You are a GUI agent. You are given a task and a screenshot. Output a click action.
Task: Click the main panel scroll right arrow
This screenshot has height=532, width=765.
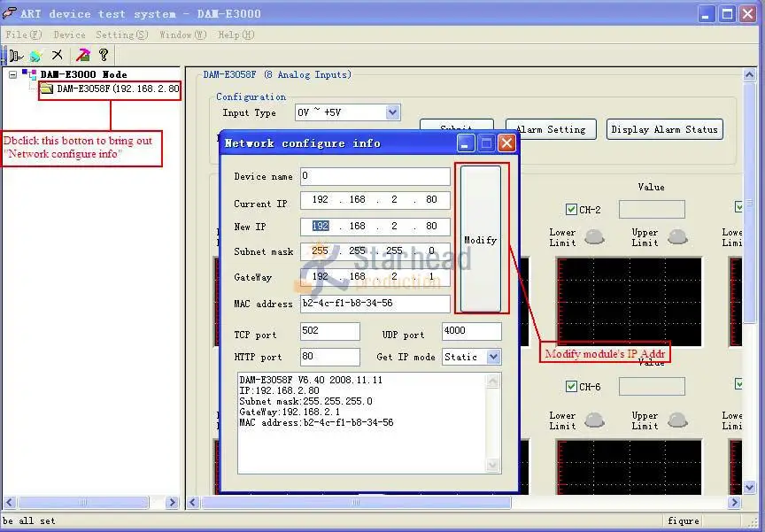734,502
